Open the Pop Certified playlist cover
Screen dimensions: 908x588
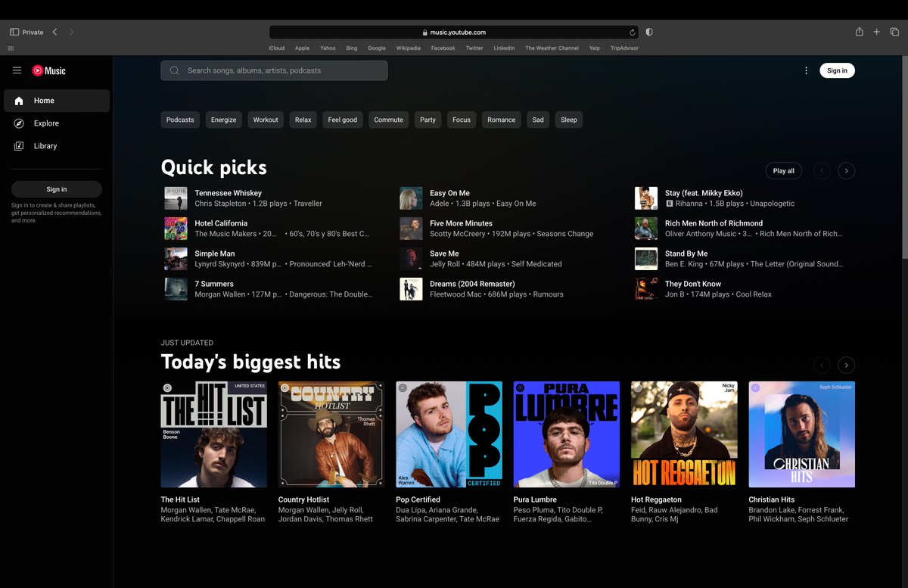(449, 434)
